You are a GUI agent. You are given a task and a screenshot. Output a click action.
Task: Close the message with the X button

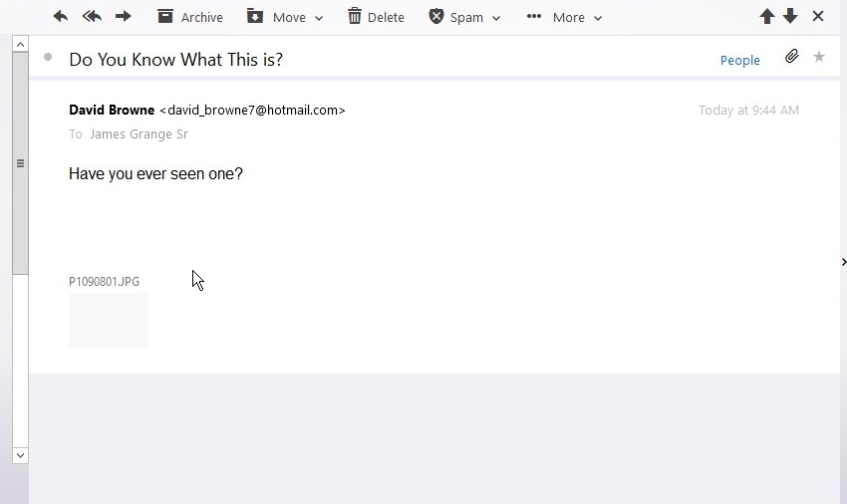pyautogui.click(x=818, y=16)
